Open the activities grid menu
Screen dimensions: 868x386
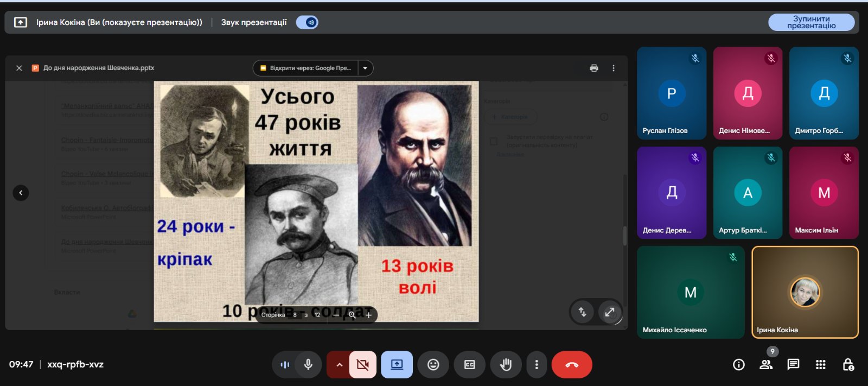point(820,365)
